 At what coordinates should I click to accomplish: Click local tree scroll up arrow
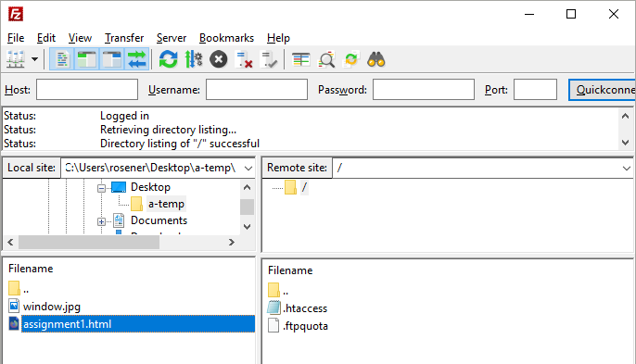247,188
